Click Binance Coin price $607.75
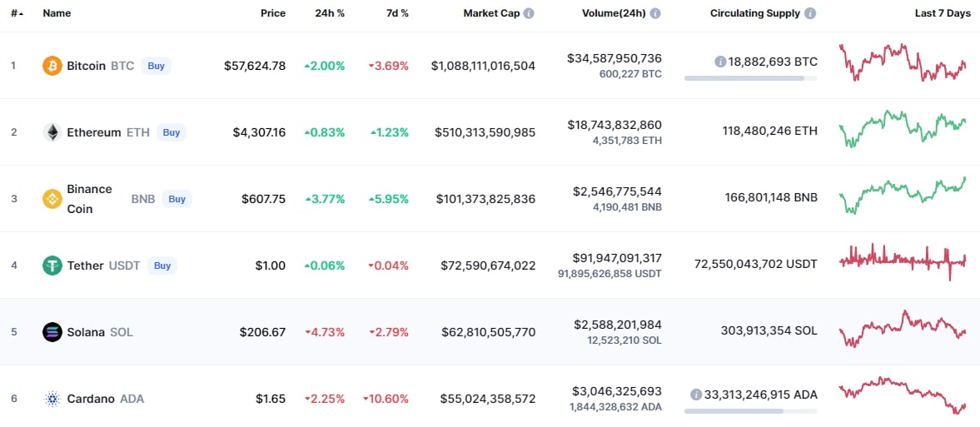 tap(264, 199)
